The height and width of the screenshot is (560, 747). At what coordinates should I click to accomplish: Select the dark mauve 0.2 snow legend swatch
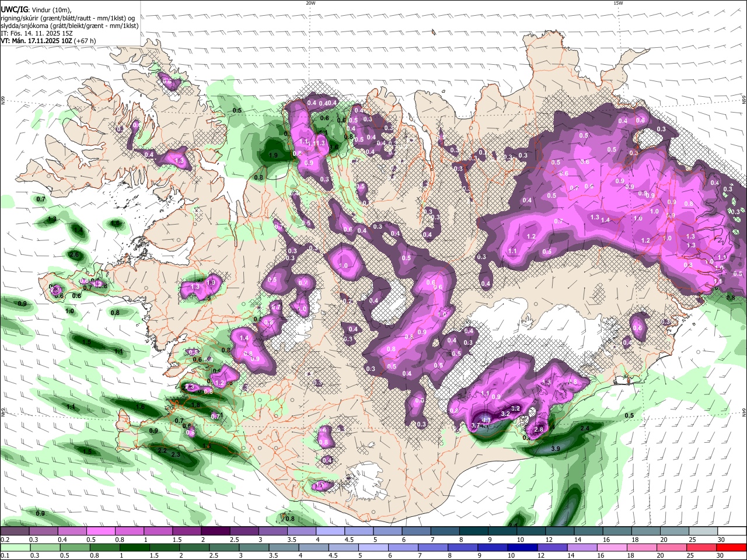click(15, 531)
